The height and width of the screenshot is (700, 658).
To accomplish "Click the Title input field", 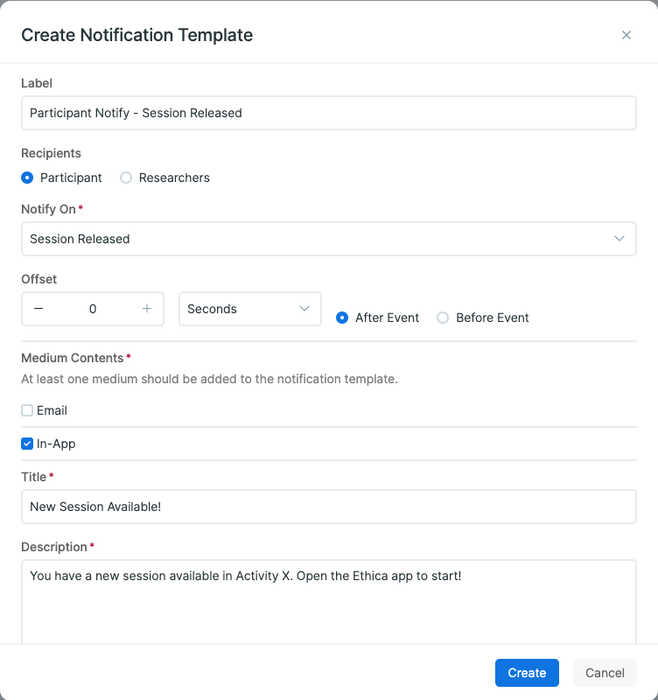I will (x=328, y=506).
